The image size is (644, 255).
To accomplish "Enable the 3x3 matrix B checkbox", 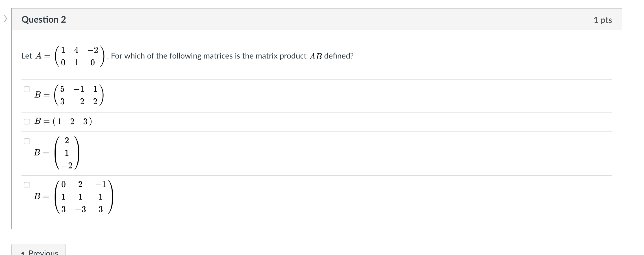I will tap(27, 185).
